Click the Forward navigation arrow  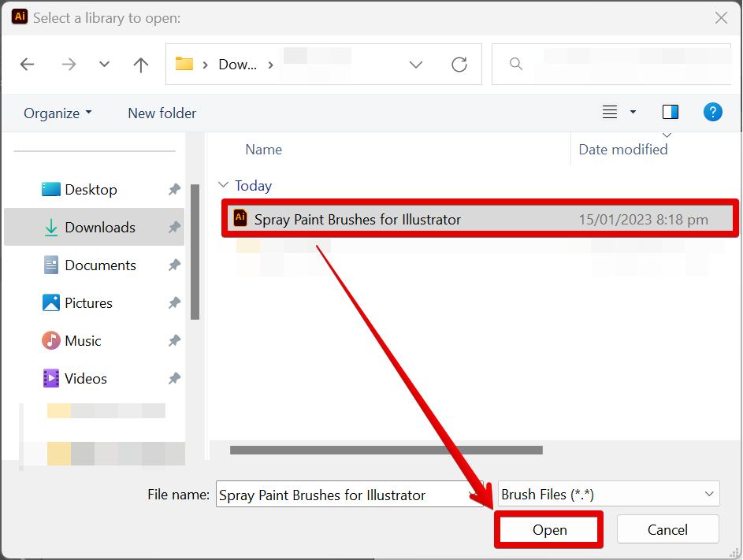click(69, 64)
